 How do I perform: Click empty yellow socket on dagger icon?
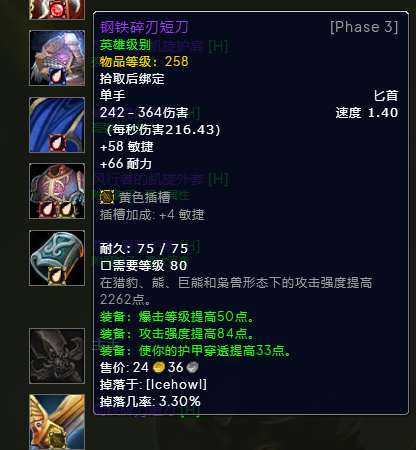coord(57,440)
